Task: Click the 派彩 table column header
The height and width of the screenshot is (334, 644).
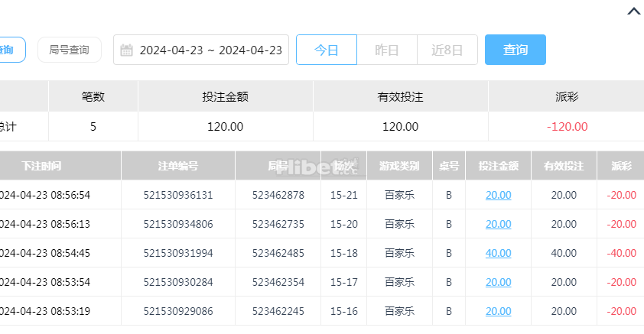Action: [621, 166]
